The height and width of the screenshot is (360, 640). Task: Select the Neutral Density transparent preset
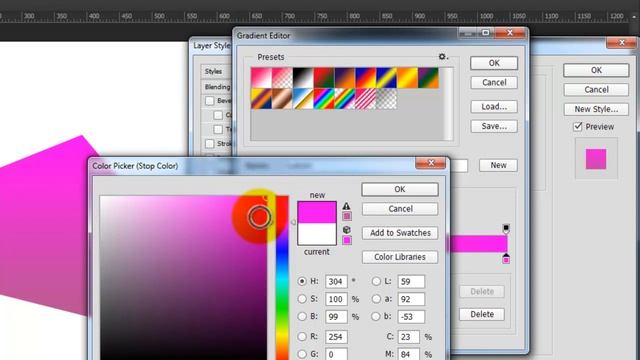(x=386, y=99)
